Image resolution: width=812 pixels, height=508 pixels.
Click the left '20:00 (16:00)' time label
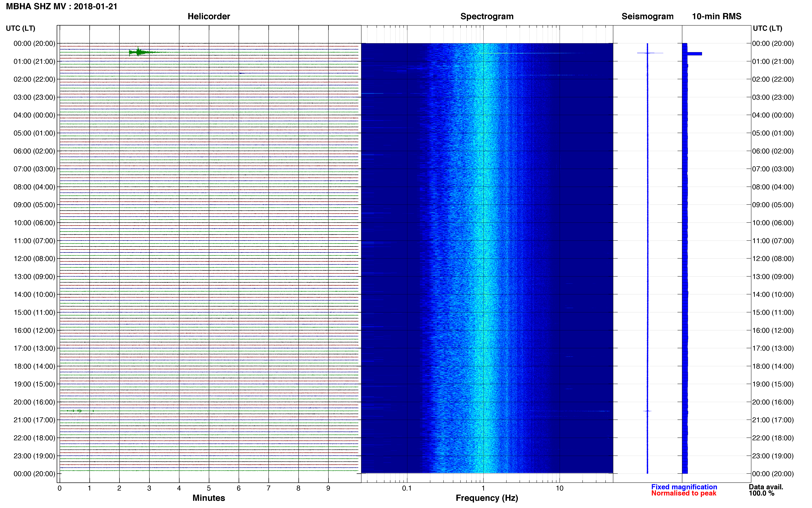(34, 402)
